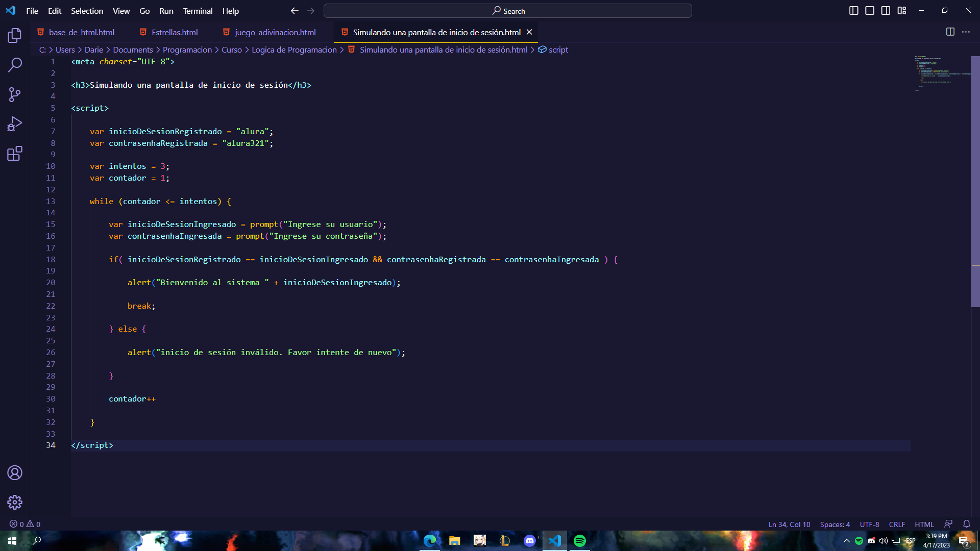Expand the Users breadcrumb
This screenshot has width=980, height=551.
tap(65, 49)
